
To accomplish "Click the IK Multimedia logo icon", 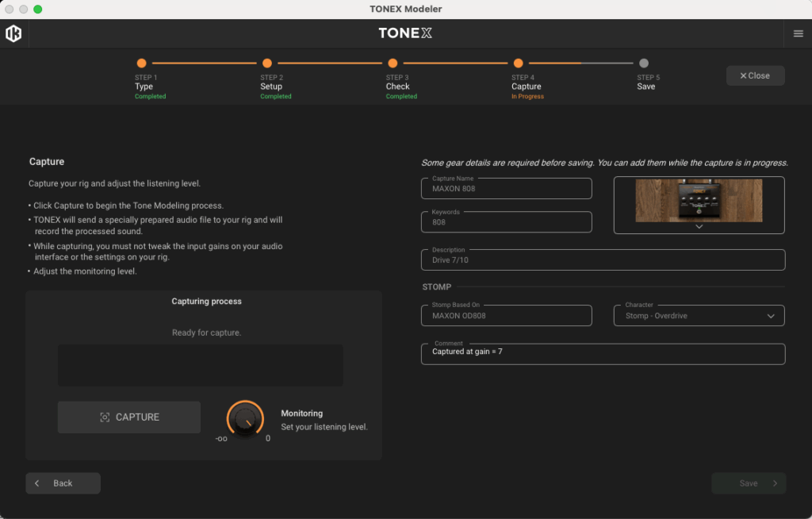I will point(13,33).
